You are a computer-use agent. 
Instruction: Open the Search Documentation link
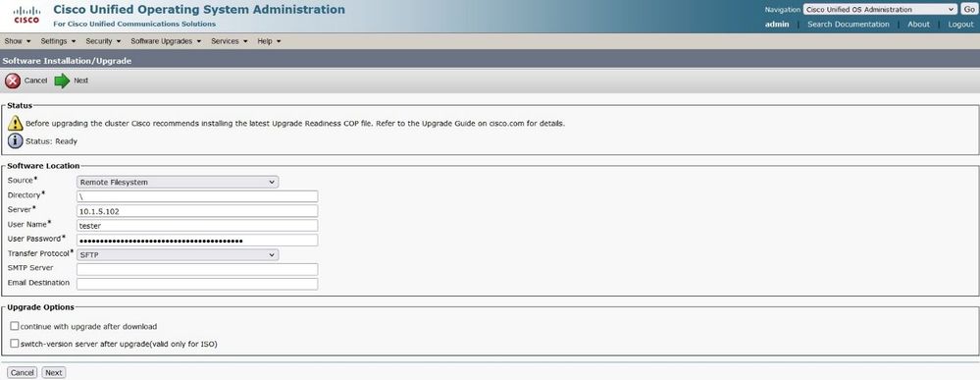tap(849, 25)
